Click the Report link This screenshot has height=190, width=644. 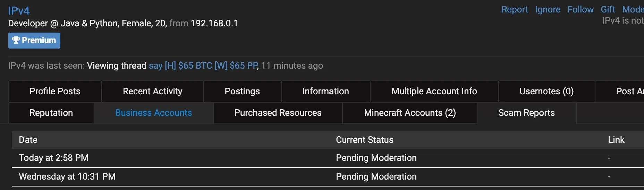pos(515,10)
